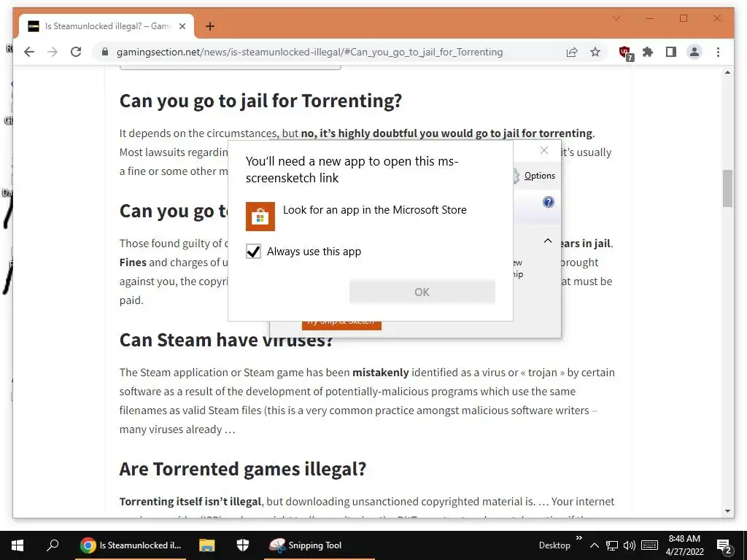Close the Steamunlocked tab
Viewport: 747px width, 560px height.
point(182,26)
